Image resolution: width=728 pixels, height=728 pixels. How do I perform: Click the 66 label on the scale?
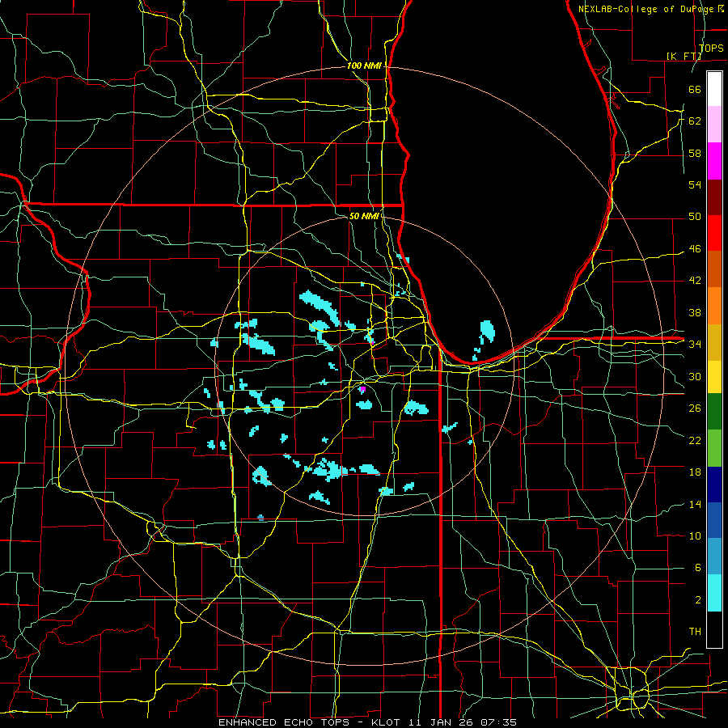click(x=695, y=89)
